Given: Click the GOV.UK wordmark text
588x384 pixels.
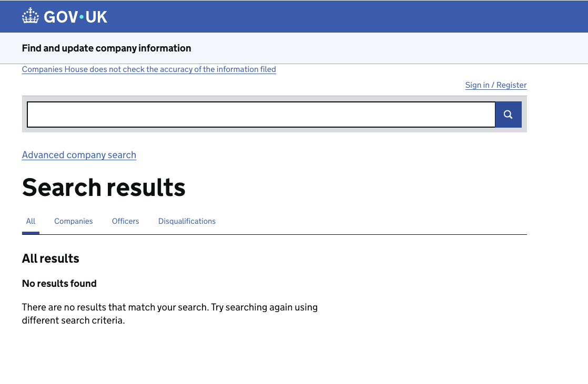Looking at the screenshot, I should click(75, 17).
